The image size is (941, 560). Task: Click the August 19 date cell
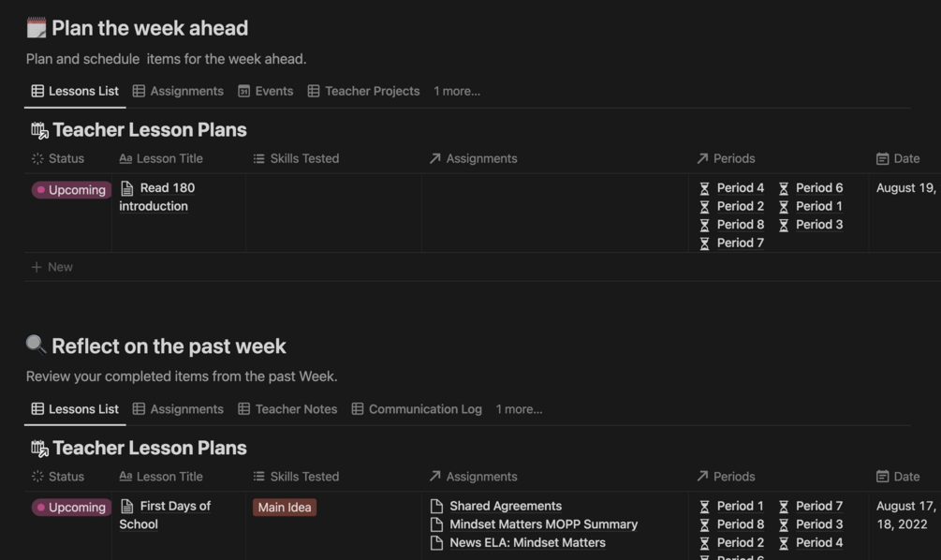904,188
